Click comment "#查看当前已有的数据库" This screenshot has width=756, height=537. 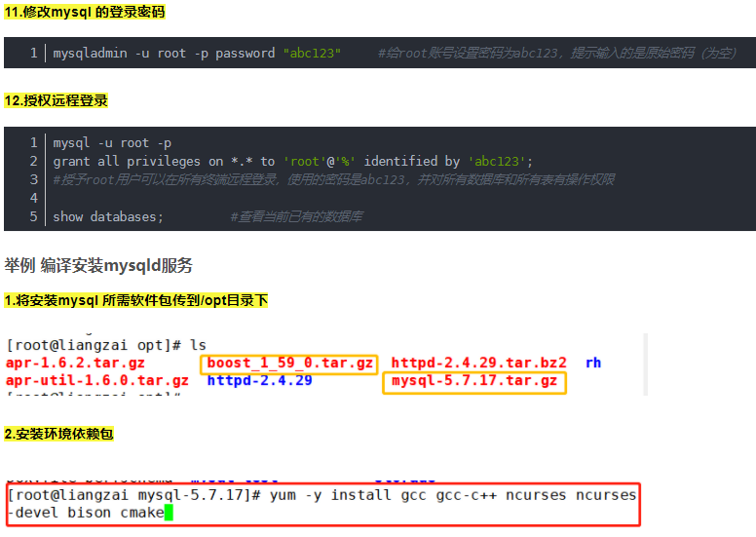click(296, 216)
